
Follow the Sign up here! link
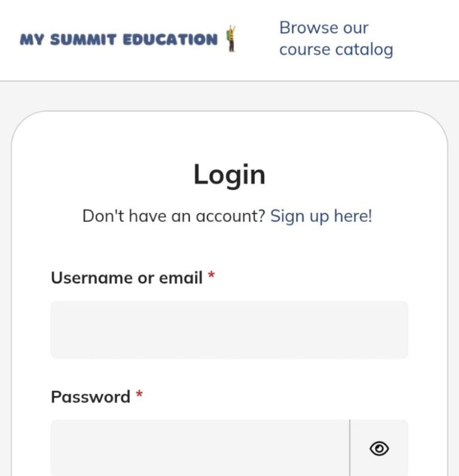321,216
